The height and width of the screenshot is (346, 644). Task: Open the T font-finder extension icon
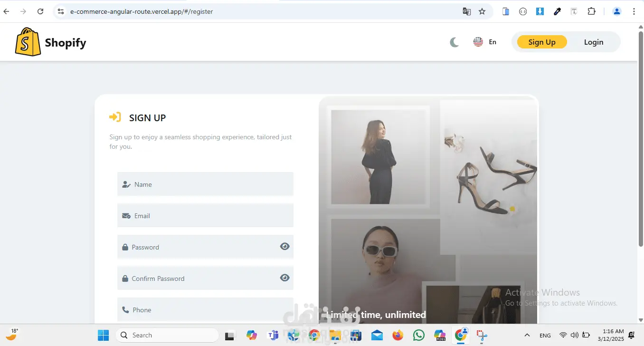(574, 11)
